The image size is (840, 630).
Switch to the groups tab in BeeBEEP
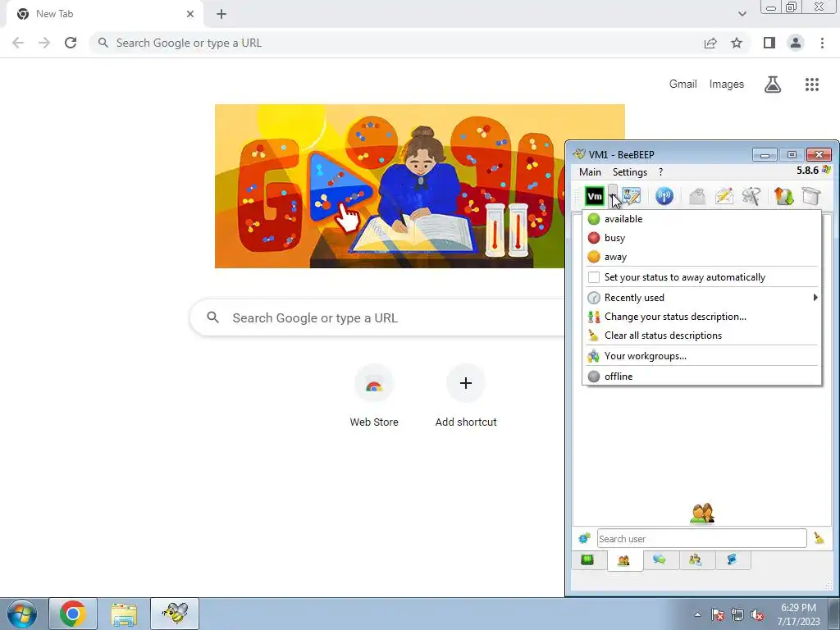click(x=696, y=560)
